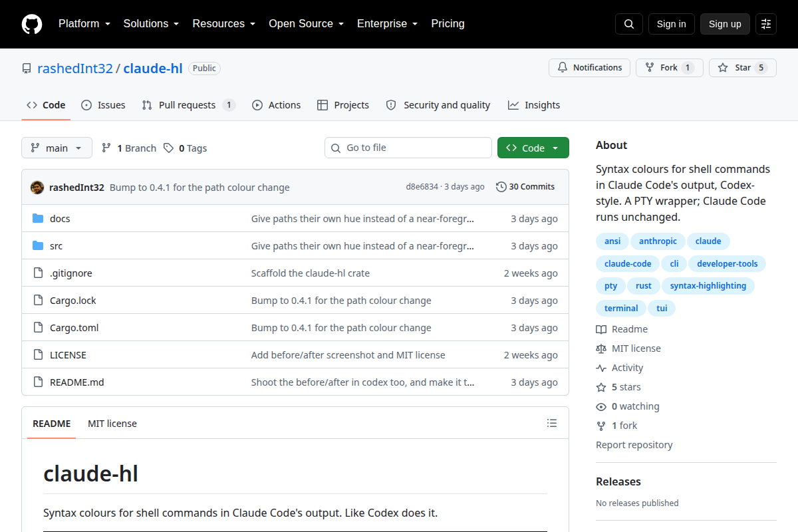
Task: Click the search magnifier icon
Action: coord(629,24)
